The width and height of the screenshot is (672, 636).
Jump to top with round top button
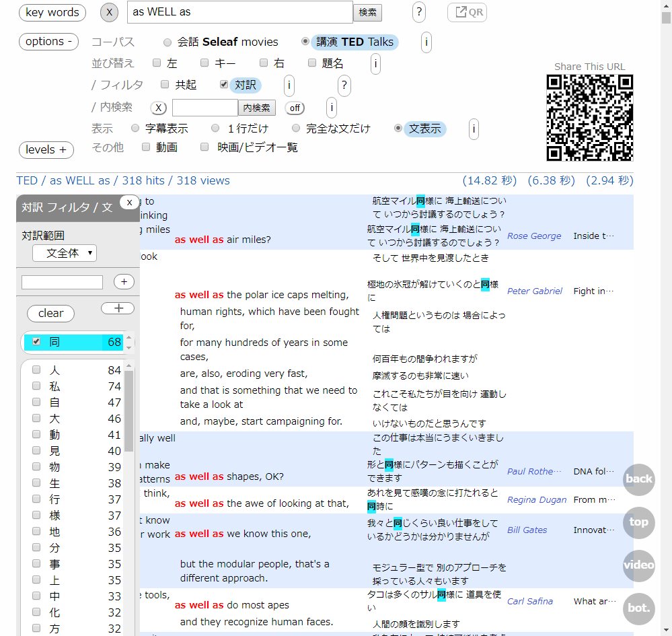point(638,522)
